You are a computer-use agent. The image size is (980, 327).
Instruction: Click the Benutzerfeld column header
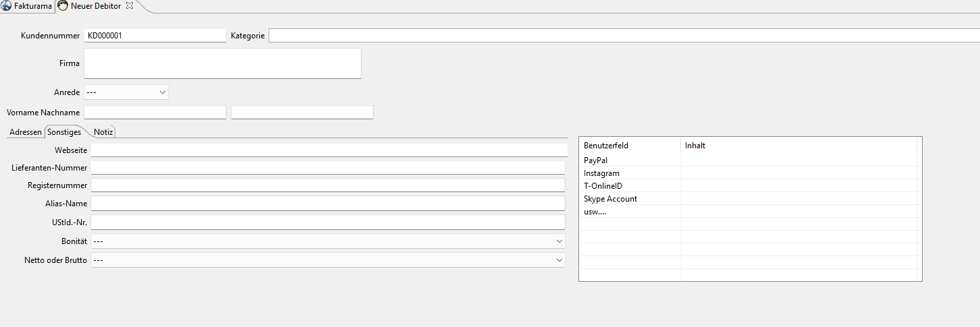[x=630, y=145]
